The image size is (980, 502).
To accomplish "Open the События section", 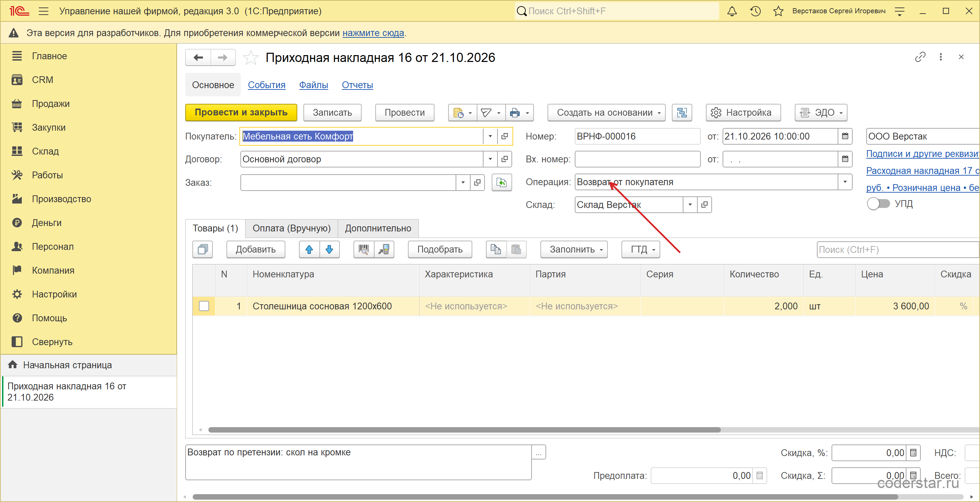I will coord(266,85).
